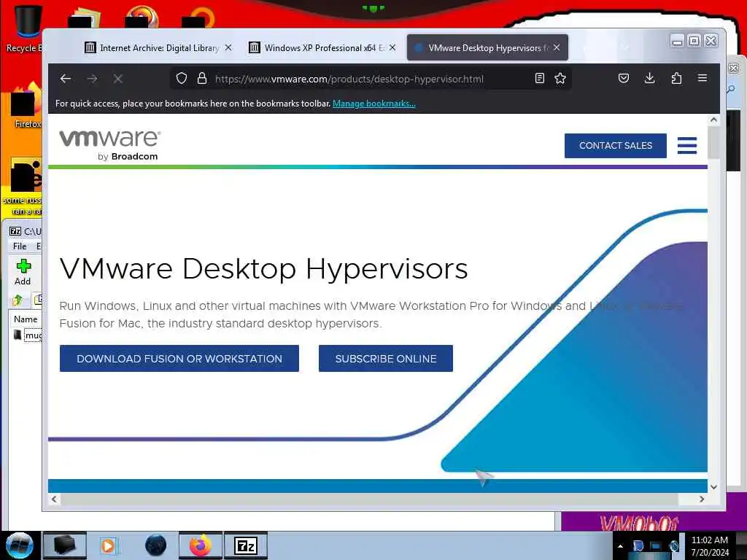747x560 pixels.
Task: Open the VMware site hamburger menu
Action: tap(687, 146)
